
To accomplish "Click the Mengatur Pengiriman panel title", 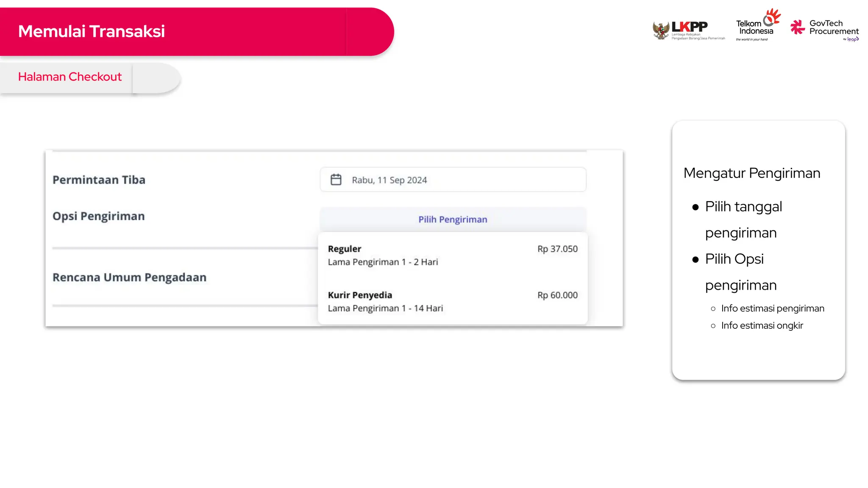I will [x=752, y=173].
